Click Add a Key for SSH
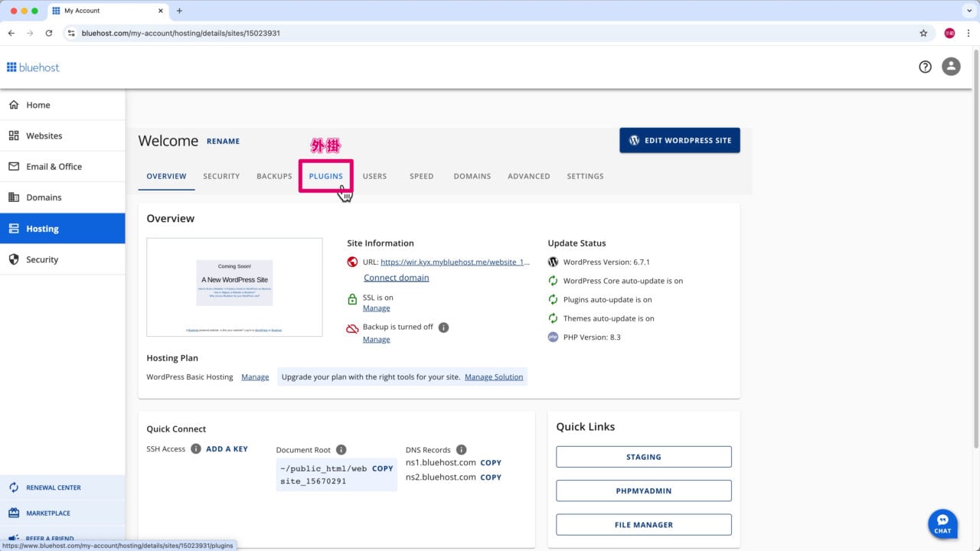This screenshot has height=551, width=980. point(227,449)
